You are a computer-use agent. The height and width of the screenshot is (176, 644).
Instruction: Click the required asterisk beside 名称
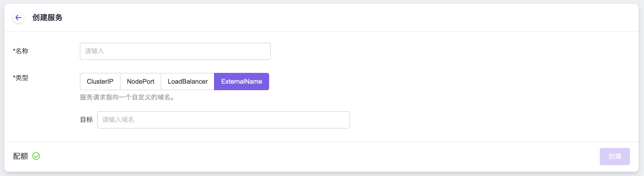(14, 50)
